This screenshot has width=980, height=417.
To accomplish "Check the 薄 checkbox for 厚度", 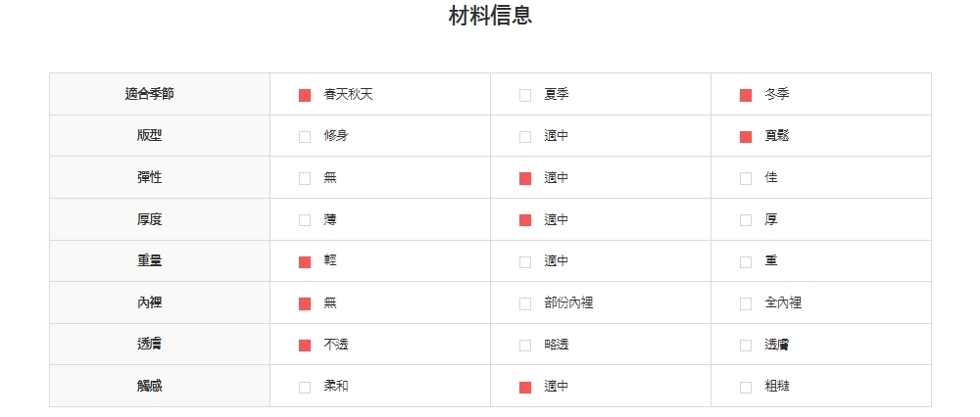I will coord(305,220).
